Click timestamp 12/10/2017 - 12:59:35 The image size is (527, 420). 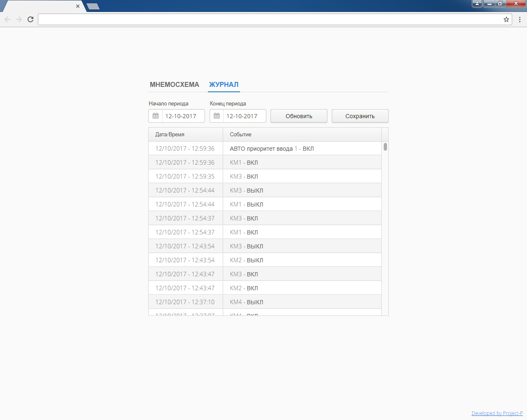185,177
